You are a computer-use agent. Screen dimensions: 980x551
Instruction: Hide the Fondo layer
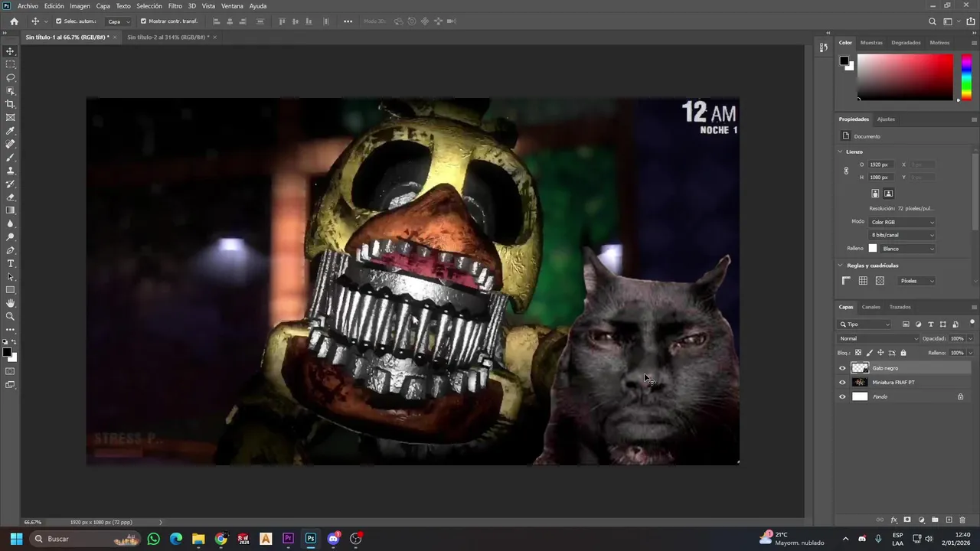(842, 396)
